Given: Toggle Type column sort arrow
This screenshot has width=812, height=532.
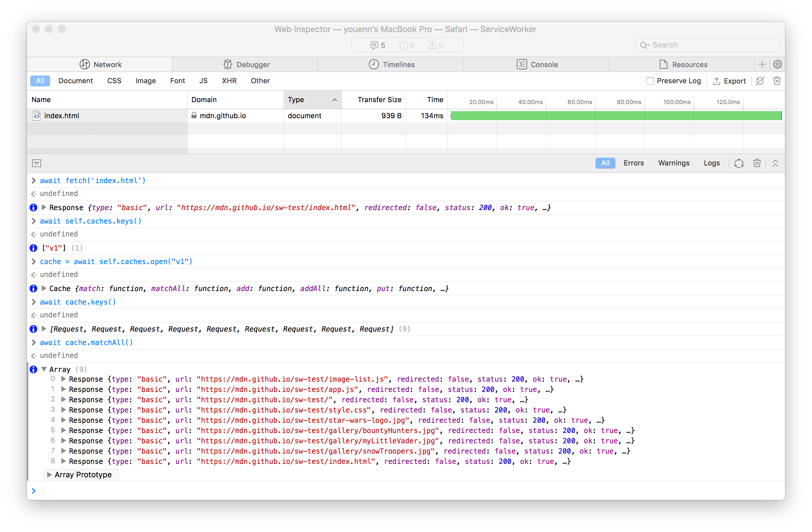Looking at the screenshot, I should pyautogui.click(x=335, y=100).
